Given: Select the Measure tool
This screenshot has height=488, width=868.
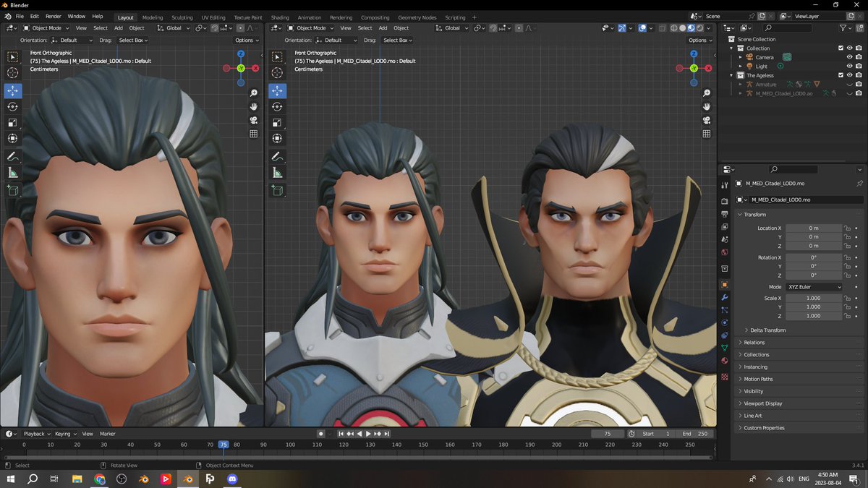Looking at the screenshot, I should [x=12, y=172].
